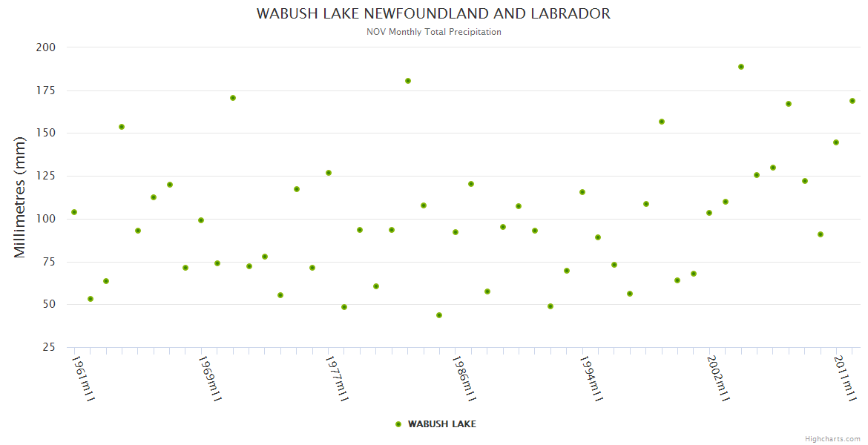Click the green WABUSH LAKE legend marker
This screenshot has height=445, width=868.
(398, 424)
